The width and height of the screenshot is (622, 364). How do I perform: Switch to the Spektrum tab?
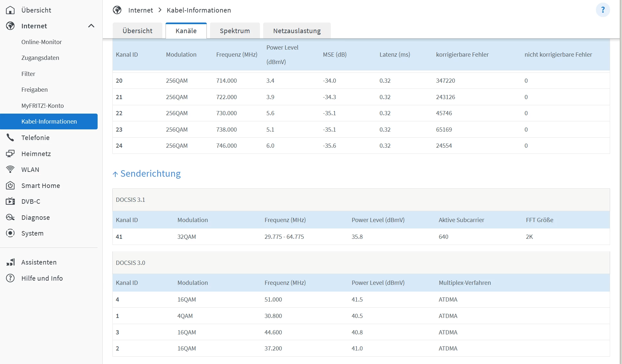point(234,31)
